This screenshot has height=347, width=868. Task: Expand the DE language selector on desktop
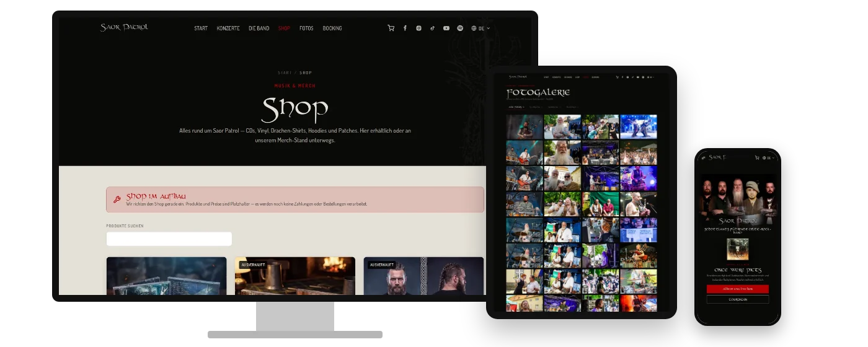click(x=480, y=28)
